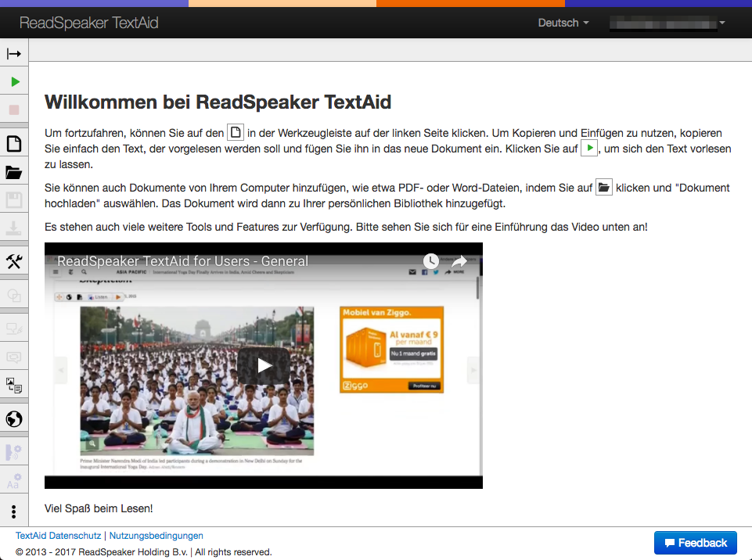Screen dimensions: 752x560
Task: Click the overlapping shapes icon in sidebar
Action: click(14, 295)
